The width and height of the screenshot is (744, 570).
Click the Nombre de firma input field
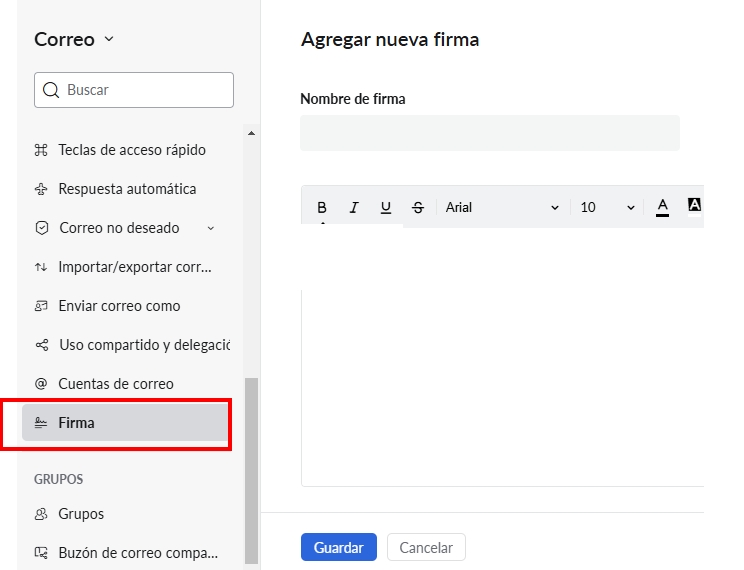[x=490, y=133]
